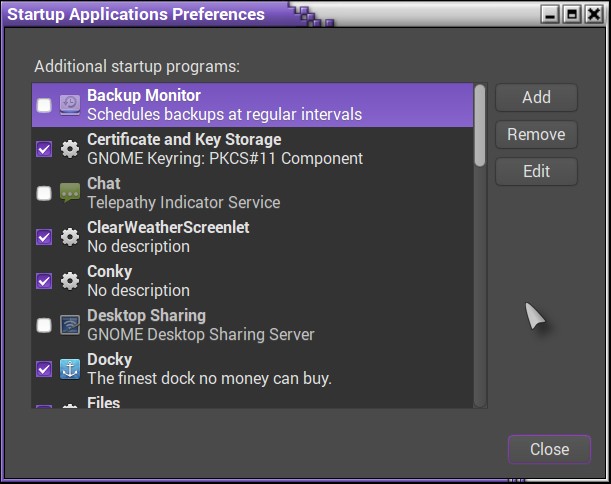Maximize the Startup Applications window

pyautogui.click(x=571, y=14)
